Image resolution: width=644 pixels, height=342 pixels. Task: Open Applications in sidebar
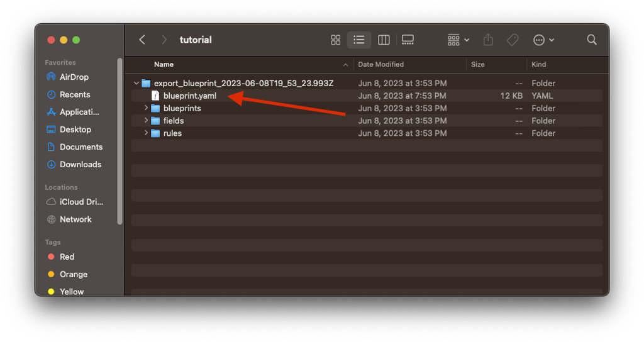click(79, 112)
